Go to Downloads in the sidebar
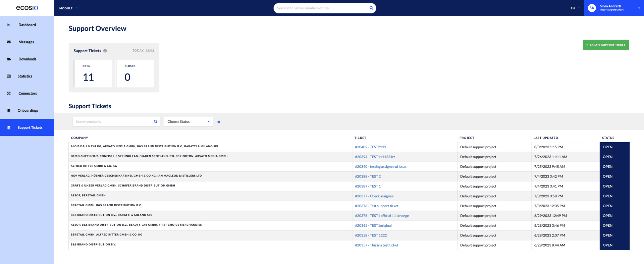Image resolution: width=644 pixels, height=264 pixels. (27, 59)
